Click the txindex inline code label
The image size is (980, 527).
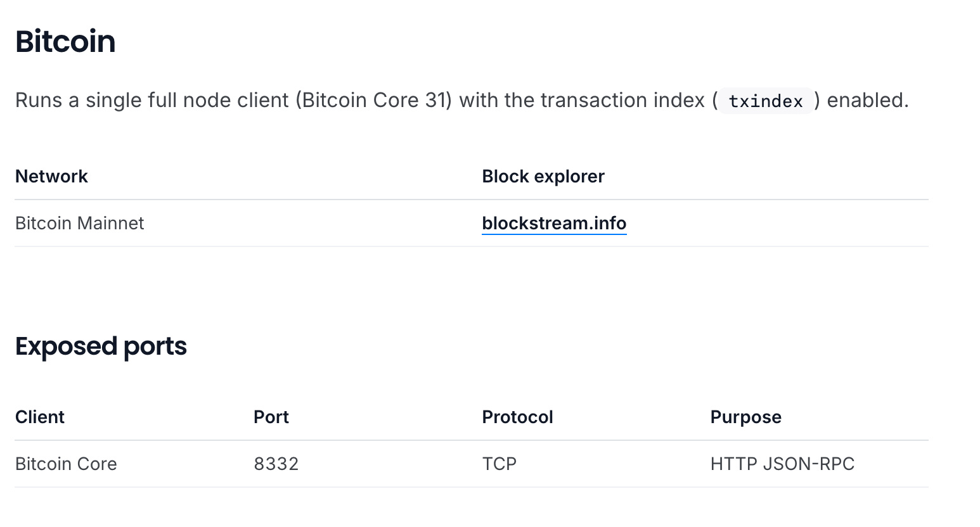765,101
